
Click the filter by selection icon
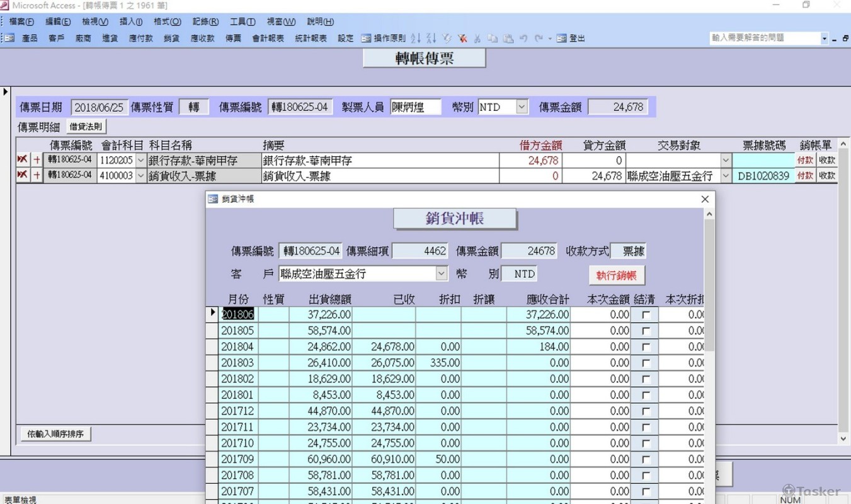tap(447, 38)
